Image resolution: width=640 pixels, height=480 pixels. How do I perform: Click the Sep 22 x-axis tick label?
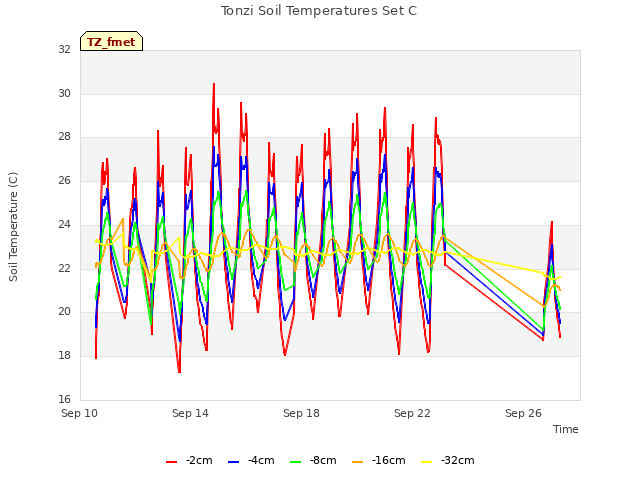[412, 413]
